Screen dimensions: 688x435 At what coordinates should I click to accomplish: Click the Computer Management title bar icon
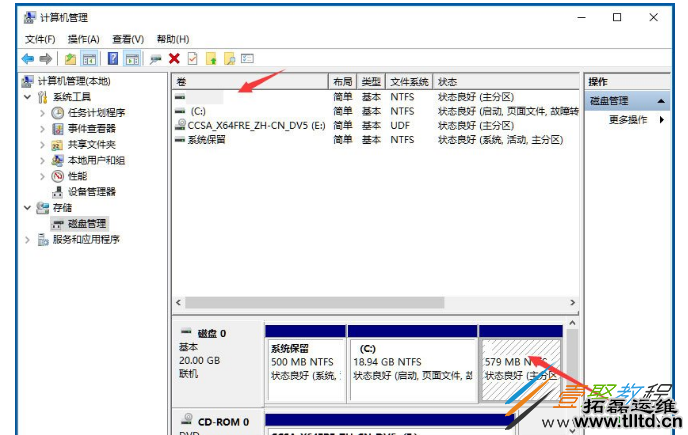30,18
